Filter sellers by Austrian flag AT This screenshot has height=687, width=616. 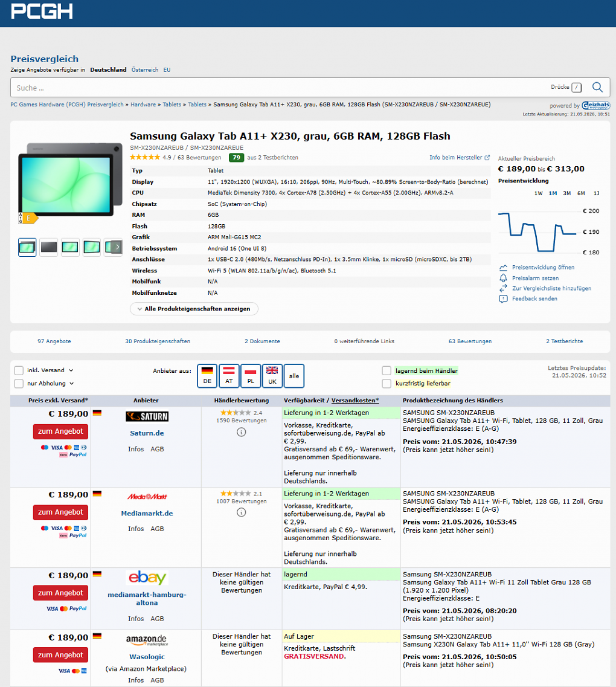pos(229,376)
